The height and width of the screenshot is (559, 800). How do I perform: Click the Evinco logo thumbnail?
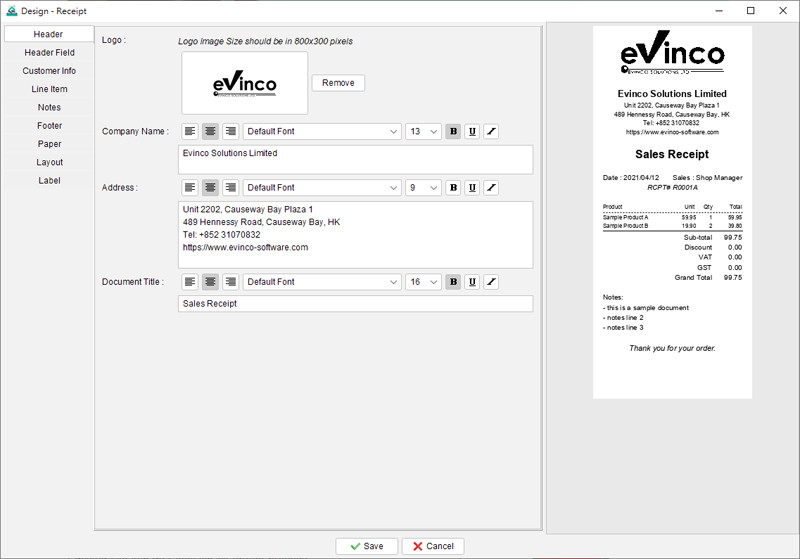pos(245,83)
